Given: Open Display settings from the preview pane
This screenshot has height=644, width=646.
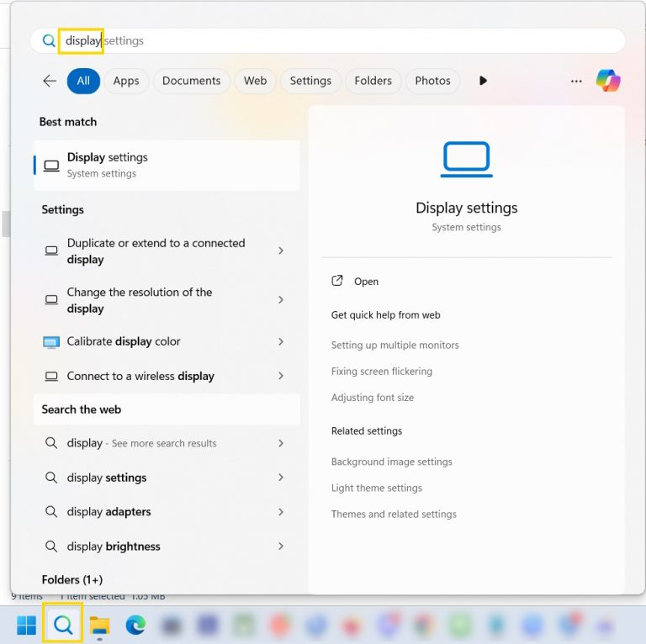Looking at the screenshot, I should pyautogui.click(x=366, y=282).
